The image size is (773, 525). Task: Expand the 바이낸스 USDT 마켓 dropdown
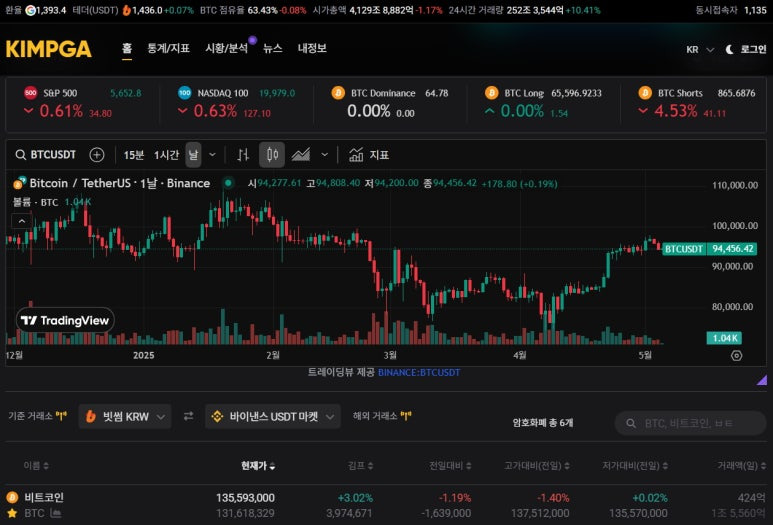click(273, 417)
